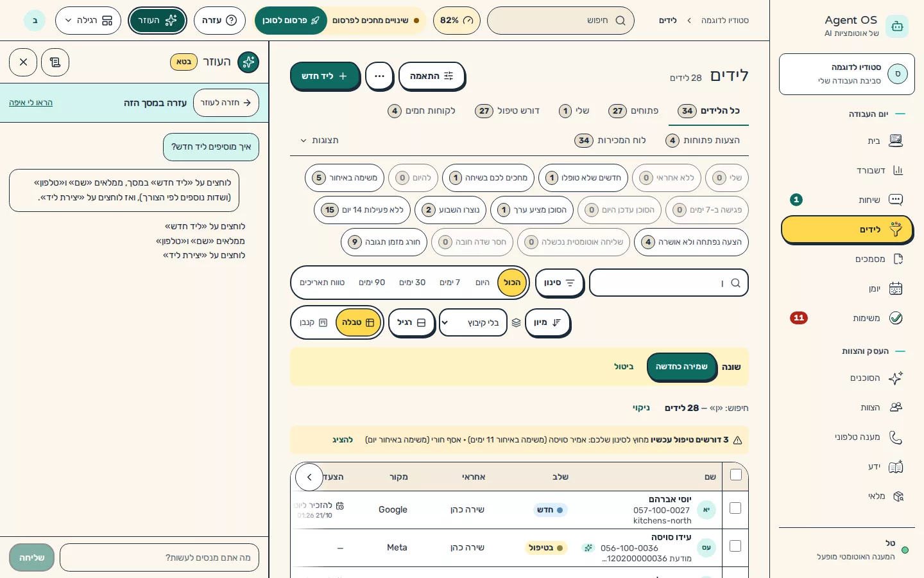Open the מיון sort menu

547,322
